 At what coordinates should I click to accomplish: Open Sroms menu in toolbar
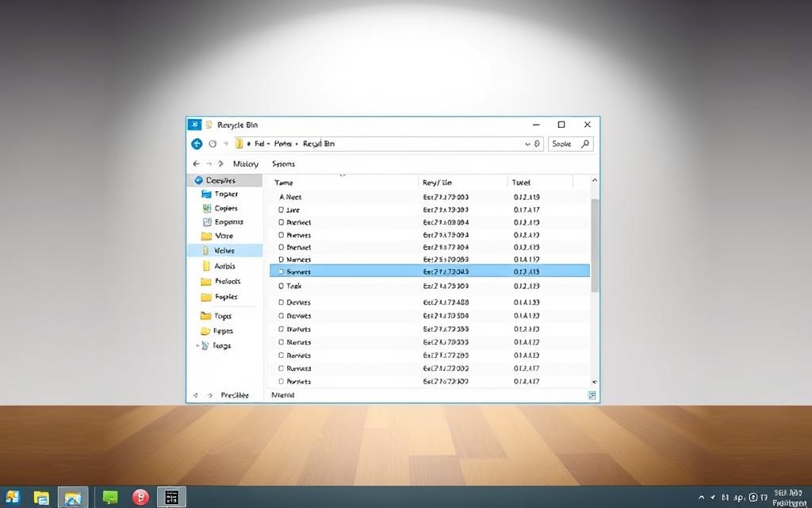283,164
